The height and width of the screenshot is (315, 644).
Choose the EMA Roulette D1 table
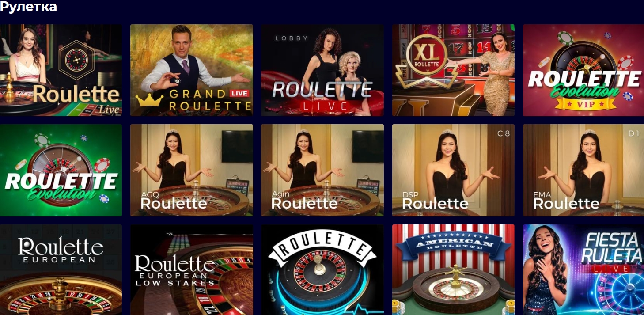point(583,170)
